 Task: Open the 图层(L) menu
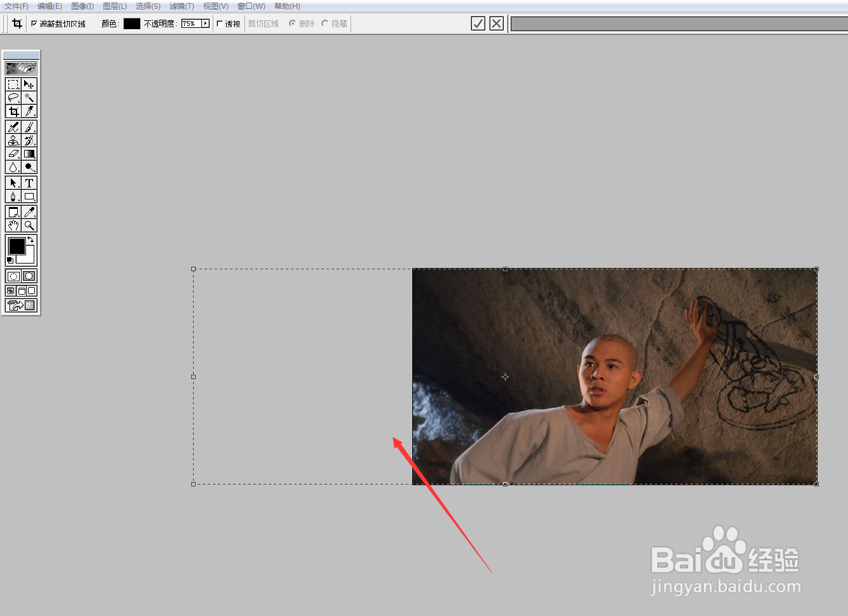(115, 6)
